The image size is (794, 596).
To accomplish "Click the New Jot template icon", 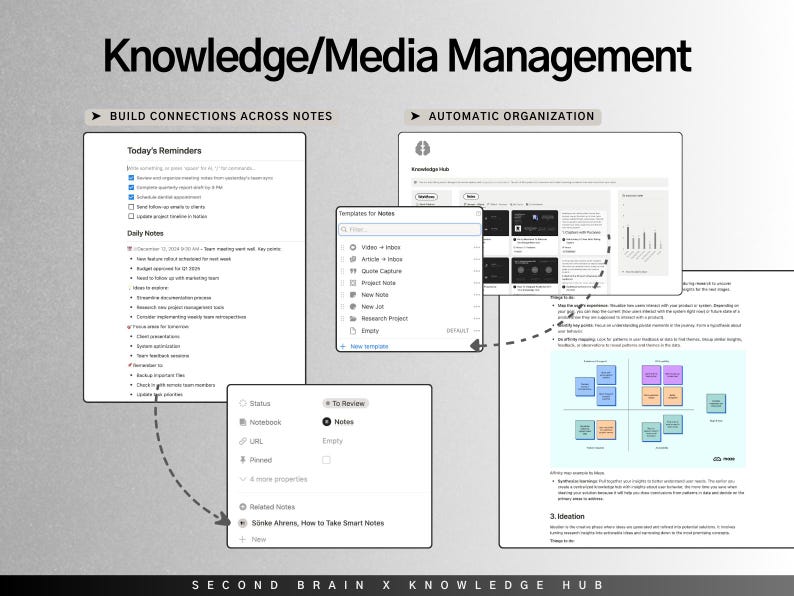I will click(353, 306).
